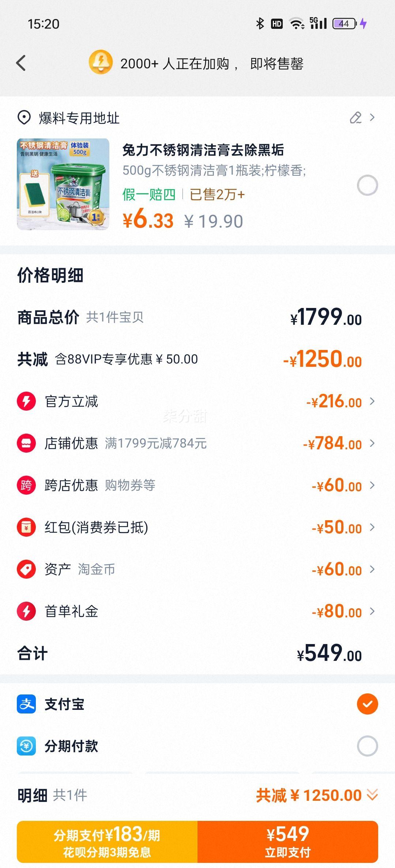Tap the 红包 red envelope icon
Image resolution: width=395 pixels, height=868 pixels.
click(x=26, y=527)
